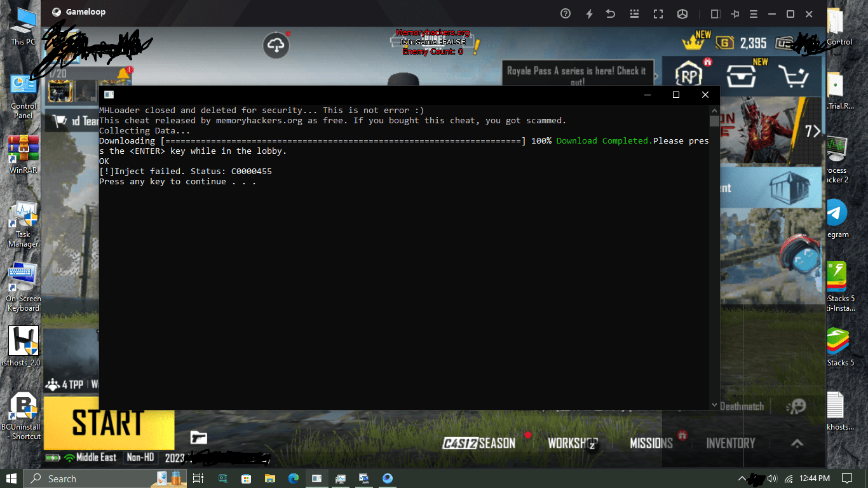868x488 pixels.
Task: Open Microsoft Edge from the taskbar
Action: click(x=294, y=478)
